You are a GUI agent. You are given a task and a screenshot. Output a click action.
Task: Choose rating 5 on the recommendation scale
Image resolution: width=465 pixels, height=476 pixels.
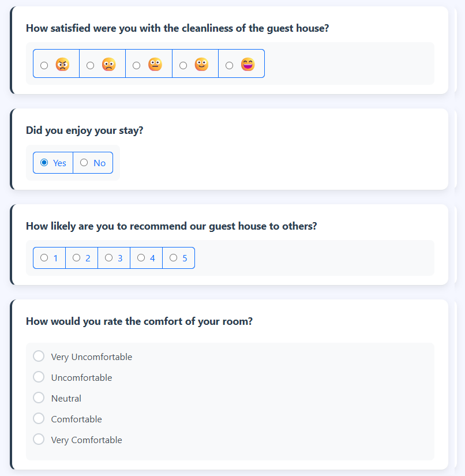(x=172, y=258)
